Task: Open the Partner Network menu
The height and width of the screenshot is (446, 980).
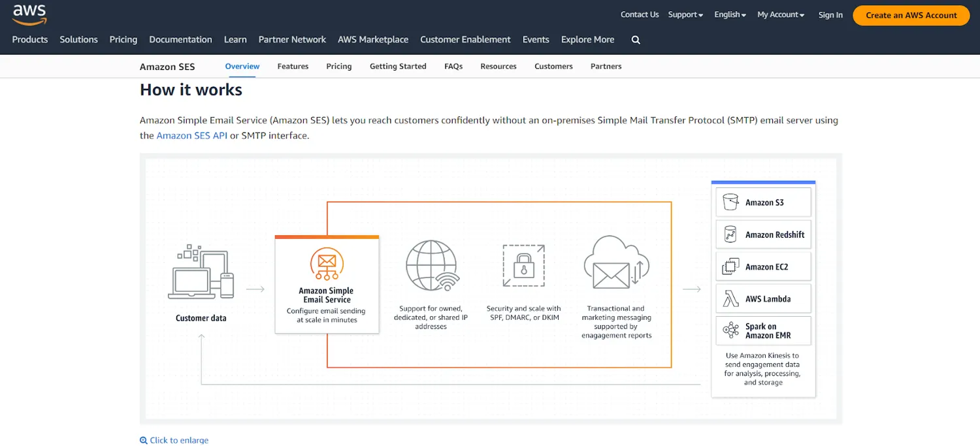Action: [292, 39]
